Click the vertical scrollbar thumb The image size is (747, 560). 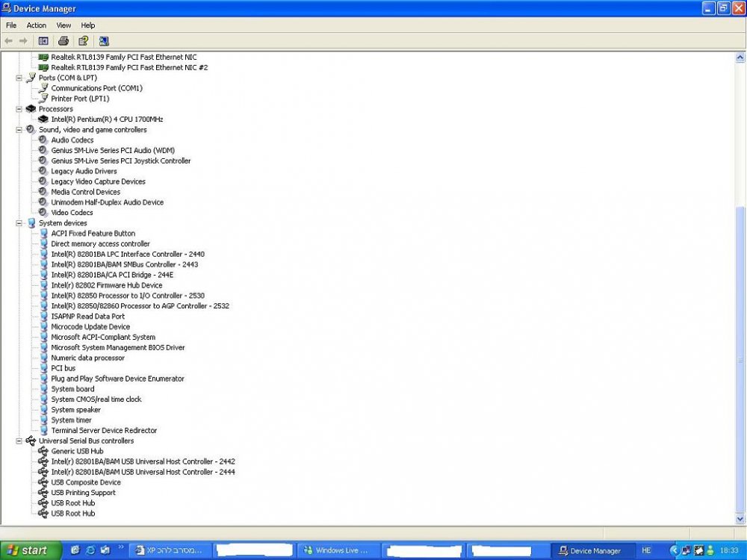point(740,360)
